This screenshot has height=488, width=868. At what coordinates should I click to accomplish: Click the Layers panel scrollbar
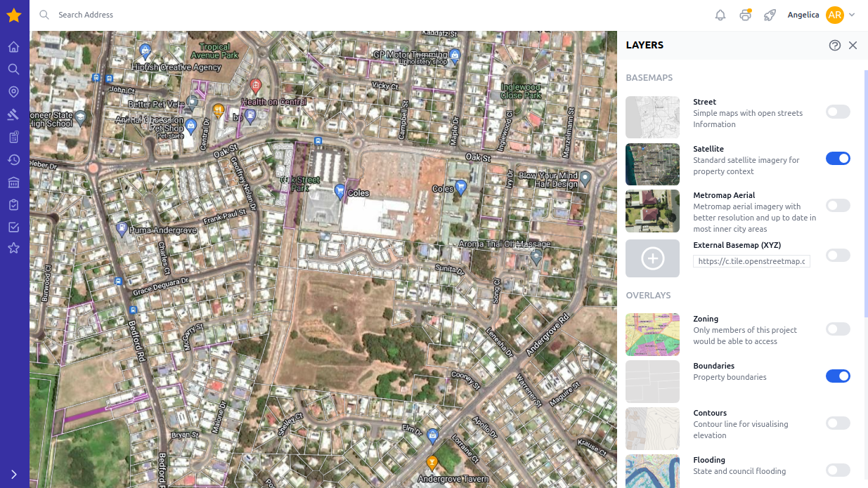point(866,193)
